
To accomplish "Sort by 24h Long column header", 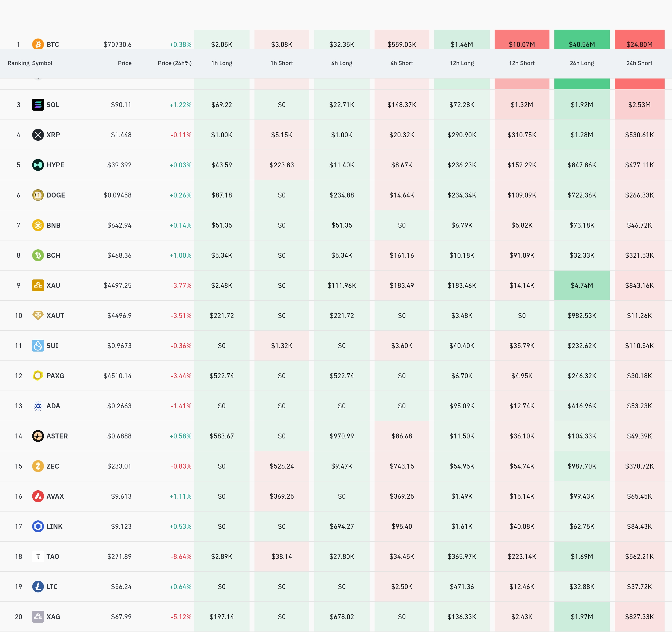I will point(581,63).
